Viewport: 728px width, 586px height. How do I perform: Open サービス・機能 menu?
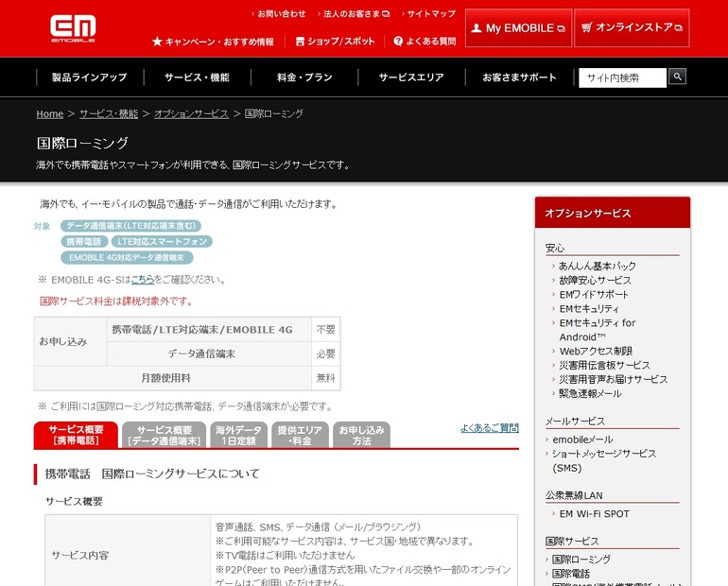(x=197, y=77)
